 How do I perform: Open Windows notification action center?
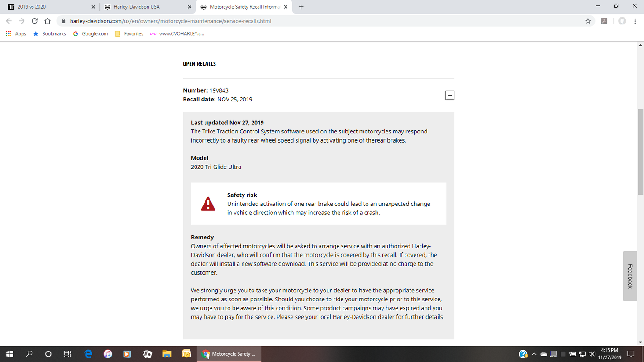tap(631, 354)
